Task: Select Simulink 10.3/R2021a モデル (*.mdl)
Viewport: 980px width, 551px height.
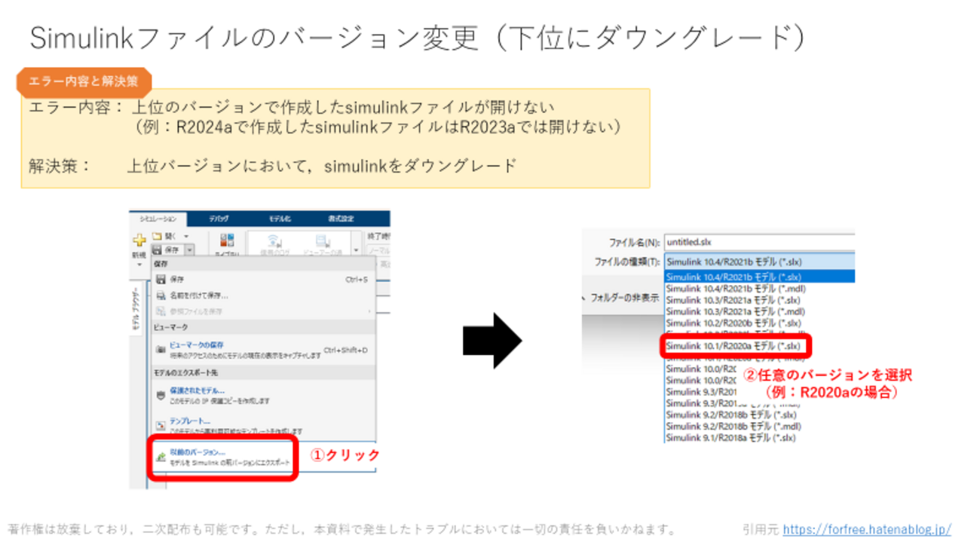Action: 736,311
